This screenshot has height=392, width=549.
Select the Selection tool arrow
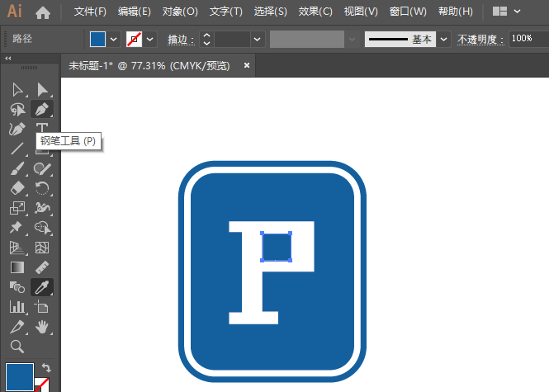tap(17, 89)
